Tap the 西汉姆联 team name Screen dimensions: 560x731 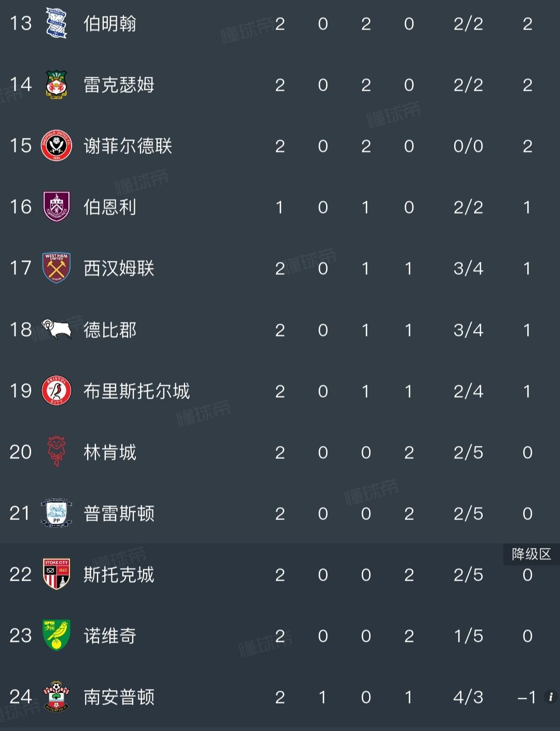point(119,269)
